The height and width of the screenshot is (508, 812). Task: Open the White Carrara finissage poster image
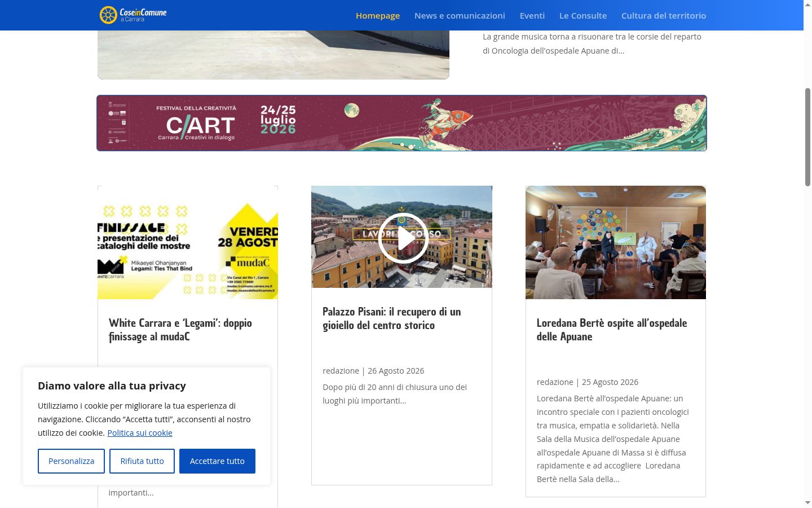188,243
